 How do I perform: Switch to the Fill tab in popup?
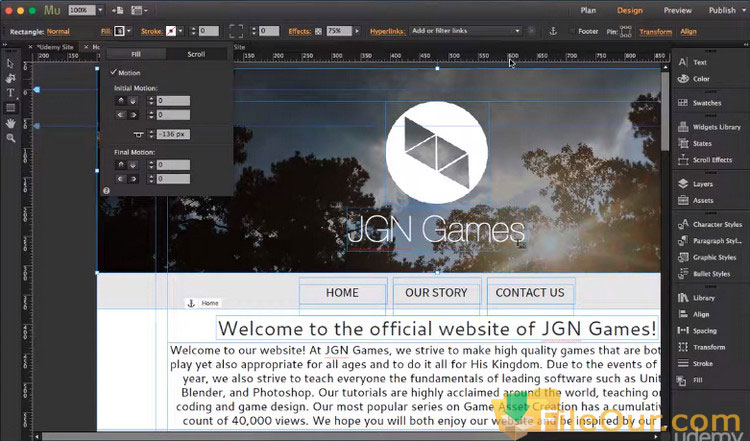point(136,54)
